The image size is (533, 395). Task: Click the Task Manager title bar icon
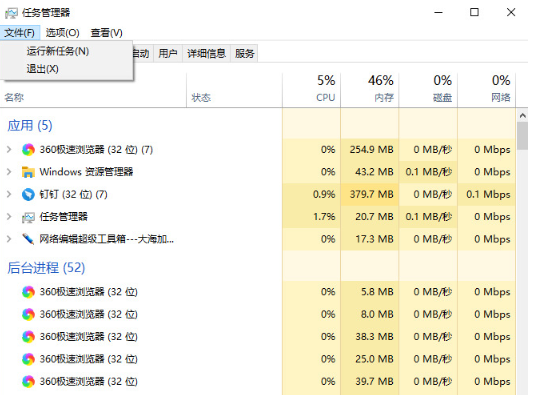pos(11,13)
